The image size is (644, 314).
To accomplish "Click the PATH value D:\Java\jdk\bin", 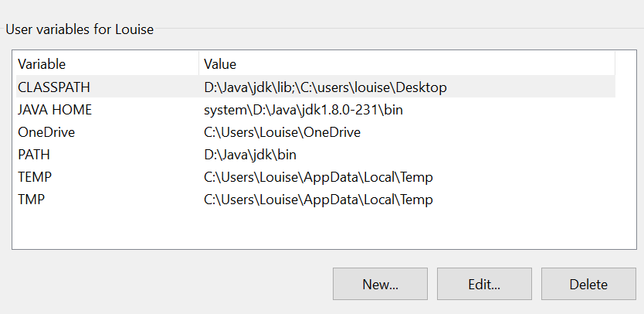I will click(x=250, y=155).
